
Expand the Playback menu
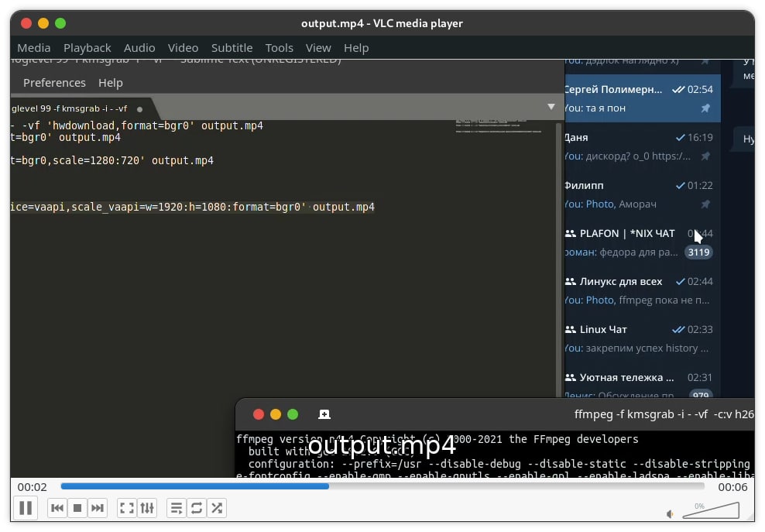tap(87, 47)
